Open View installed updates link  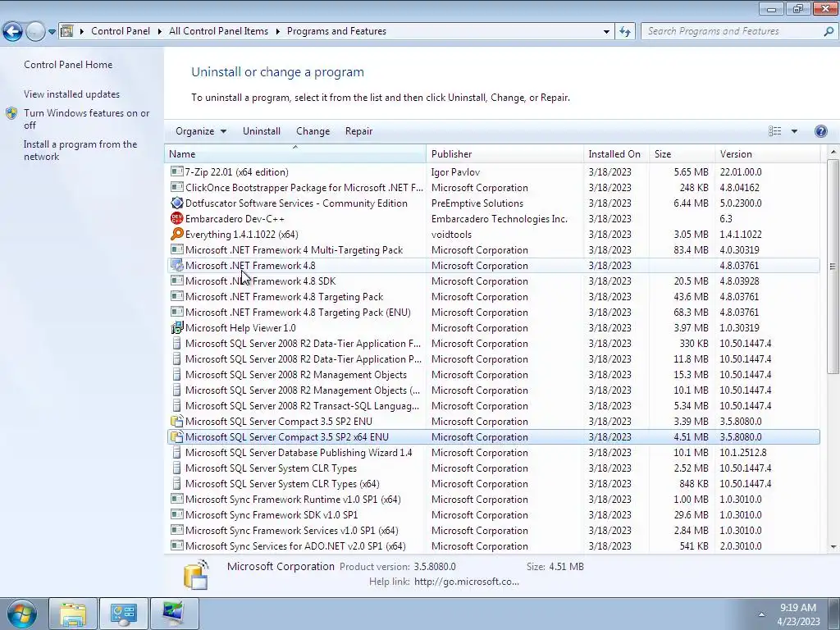coord(72,94)
